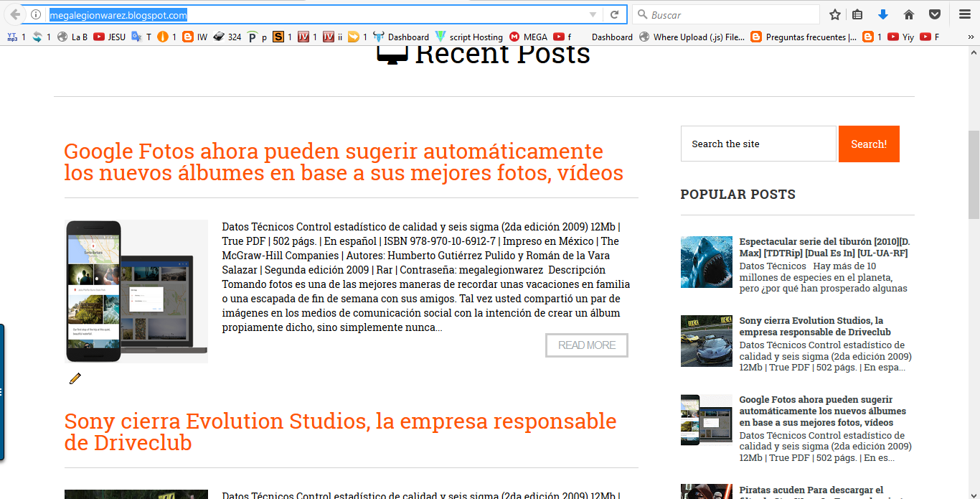Open the shark popular post thumbnail

[707, 262]
